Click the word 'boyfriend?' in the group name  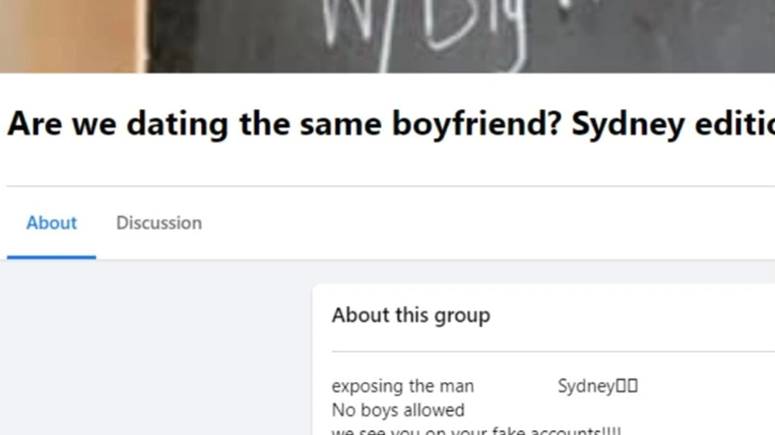click(x=477, y=124)
